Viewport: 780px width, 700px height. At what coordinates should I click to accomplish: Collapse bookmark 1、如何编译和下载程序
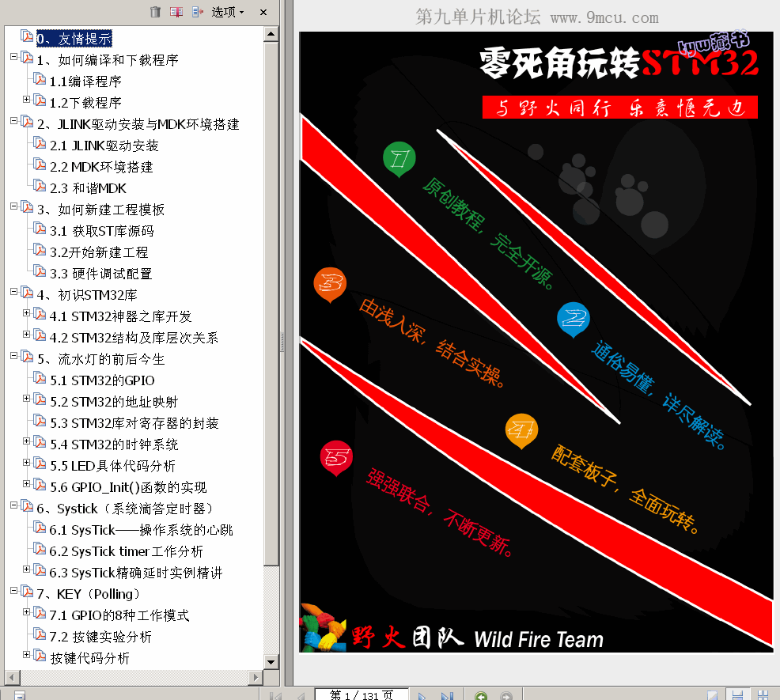coord(14,57)
